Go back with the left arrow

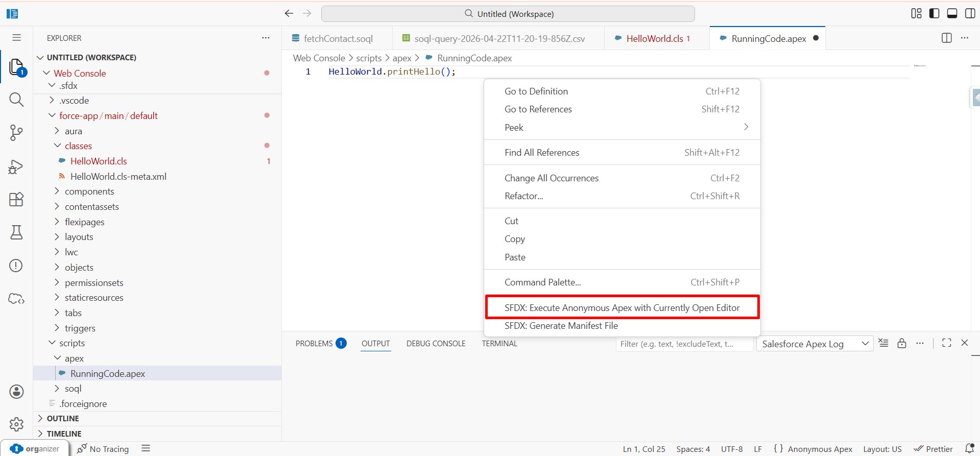[x=289, y=14]
